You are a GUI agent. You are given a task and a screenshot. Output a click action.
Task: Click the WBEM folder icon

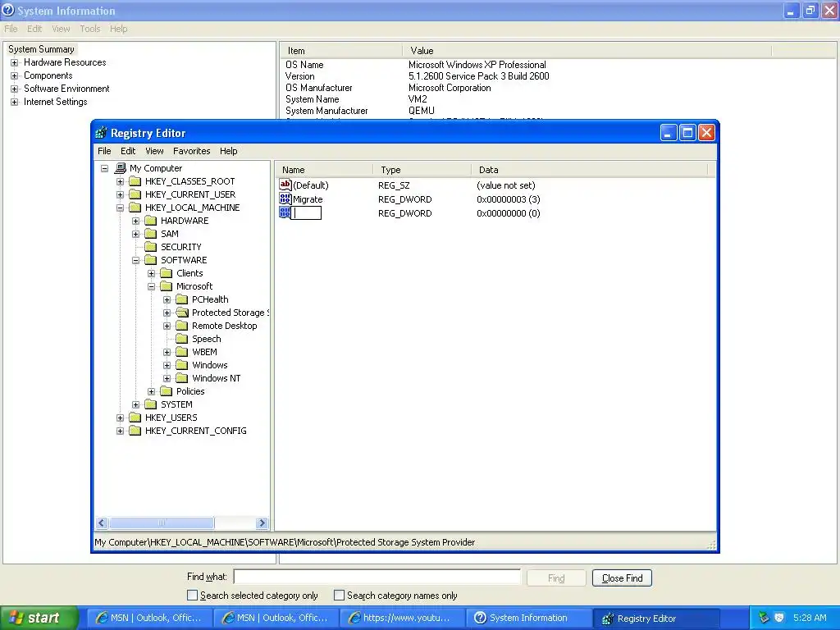pyautogui.click(x=182, y=352)
